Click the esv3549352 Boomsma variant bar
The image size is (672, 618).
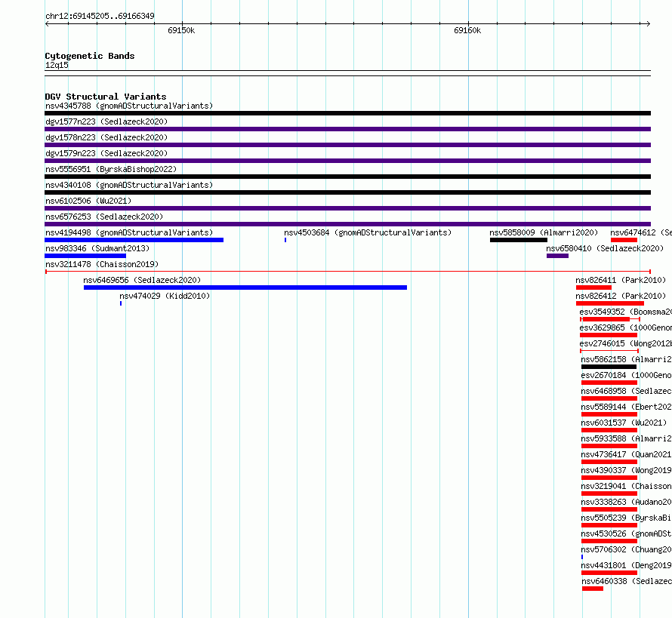click(x=610, y=319)
